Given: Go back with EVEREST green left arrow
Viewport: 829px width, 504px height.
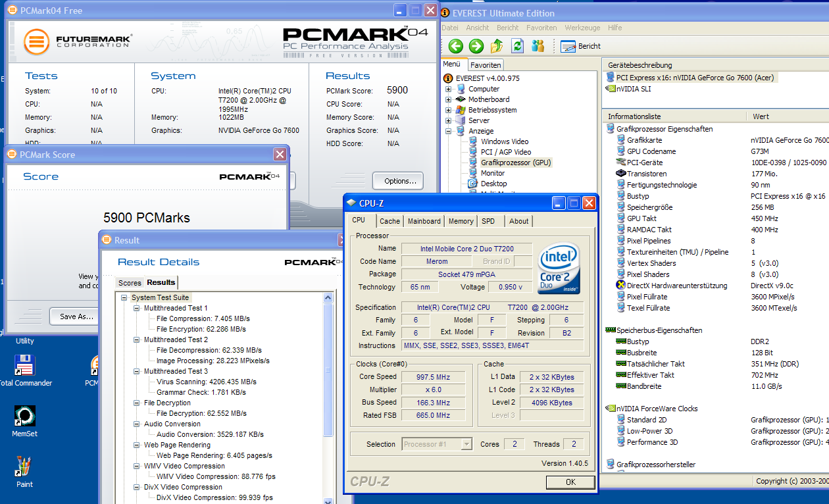Looking at the screenshot, I should (x=455, y=45).
